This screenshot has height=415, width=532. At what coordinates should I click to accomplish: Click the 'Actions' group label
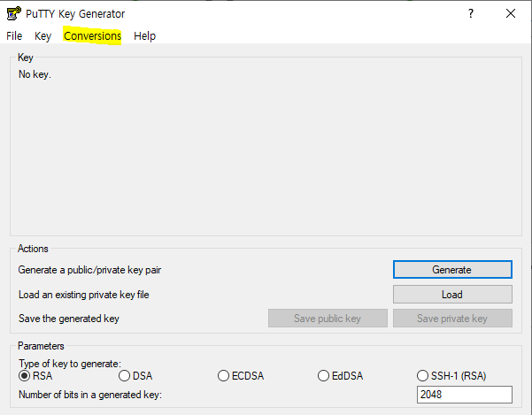(x=33, y=249)
